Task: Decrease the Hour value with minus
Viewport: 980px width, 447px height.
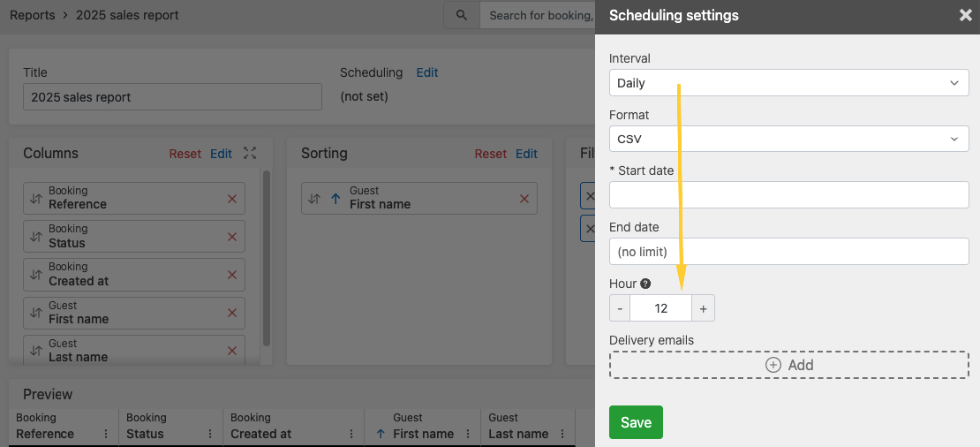Action: tap(620, 308)
